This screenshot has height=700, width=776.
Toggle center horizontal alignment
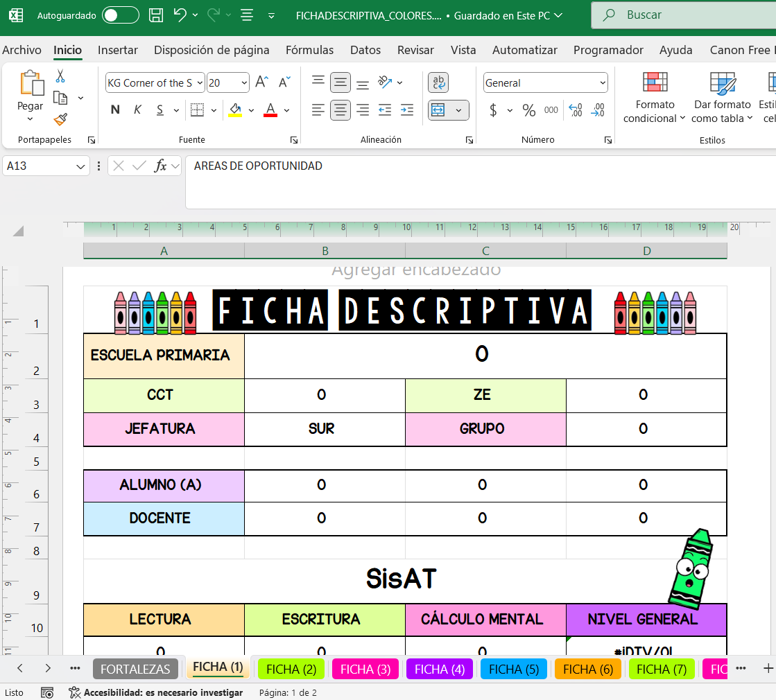coord(340,110)
